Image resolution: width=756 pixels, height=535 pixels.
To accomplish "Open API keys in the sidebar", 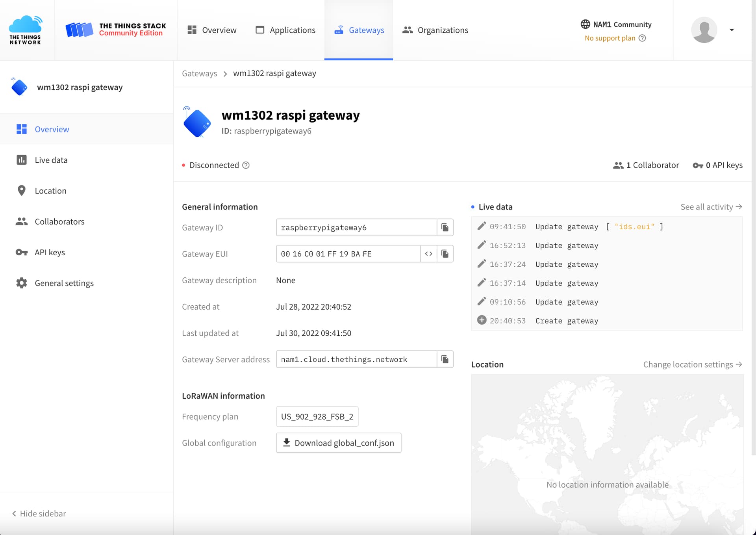I will [87, 252].
